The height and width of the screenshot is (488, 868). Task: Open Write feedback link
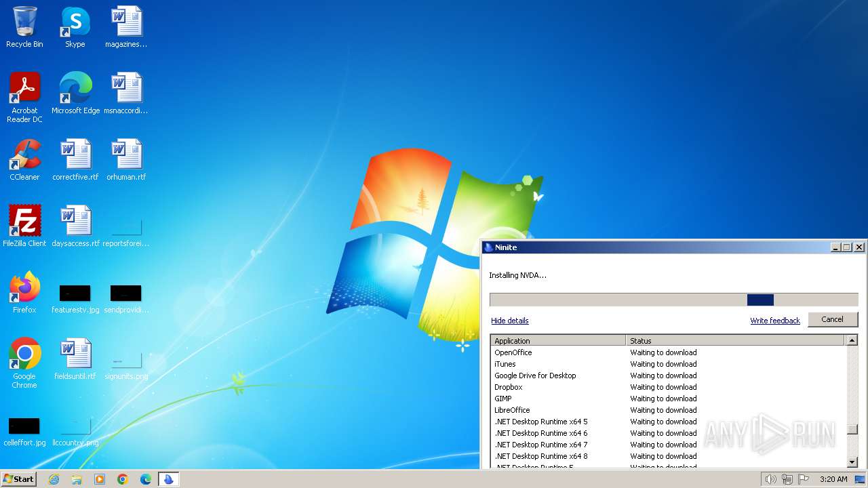[x=775, y=321]
